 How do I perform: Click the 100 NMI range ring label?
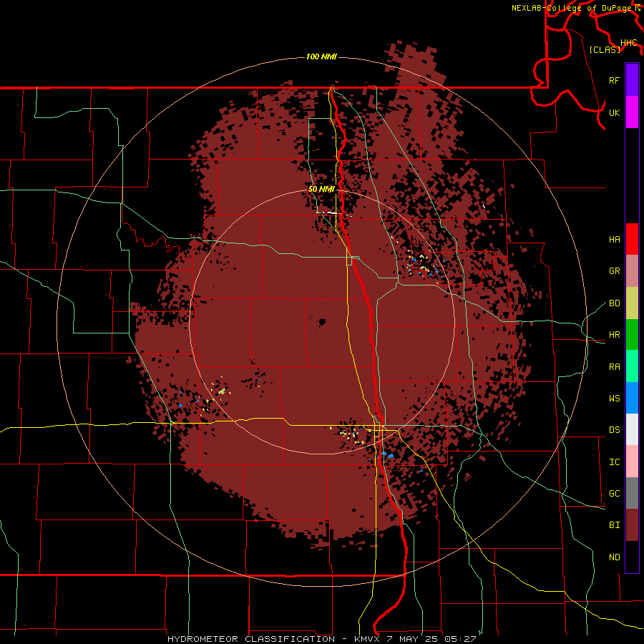[x=321, y=57]
